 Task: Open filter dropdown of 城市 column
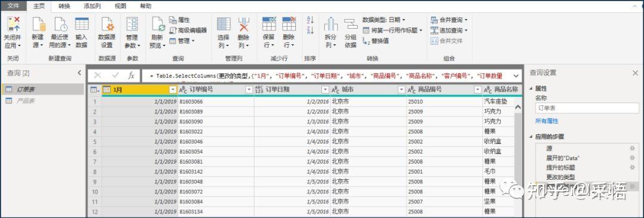coord(401,90)
